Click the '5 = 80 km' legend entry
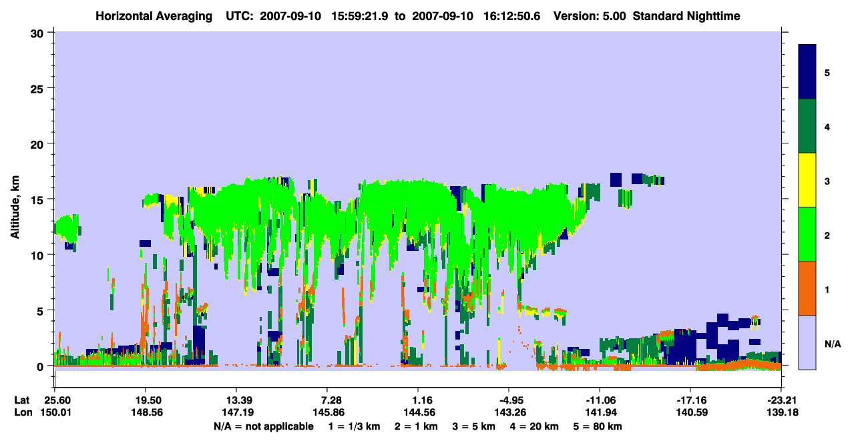The width and height of the screenshot is (868, 445). (598, 426)
